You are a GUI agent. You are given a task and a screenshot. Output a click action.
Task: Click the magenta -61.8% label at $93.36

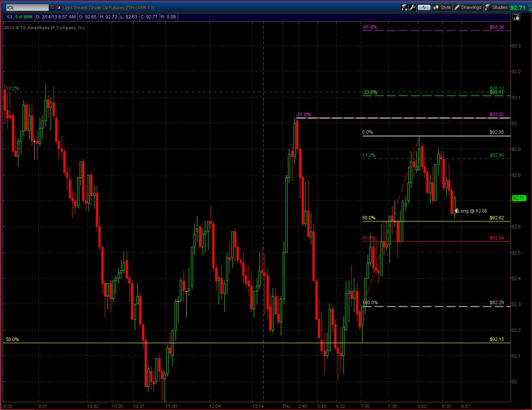(370, 27)
